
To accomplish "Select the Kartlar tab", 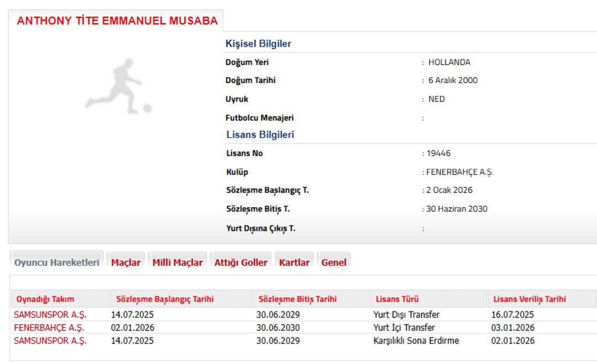I will [294, 262].
